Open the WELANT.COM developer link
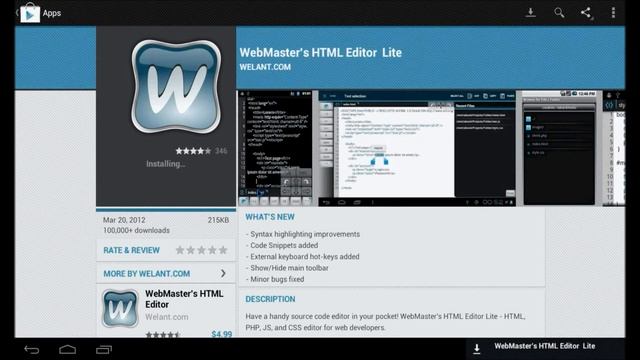This screenshot has width=640, height=360. pyautogui.click(x=265, y=67)
